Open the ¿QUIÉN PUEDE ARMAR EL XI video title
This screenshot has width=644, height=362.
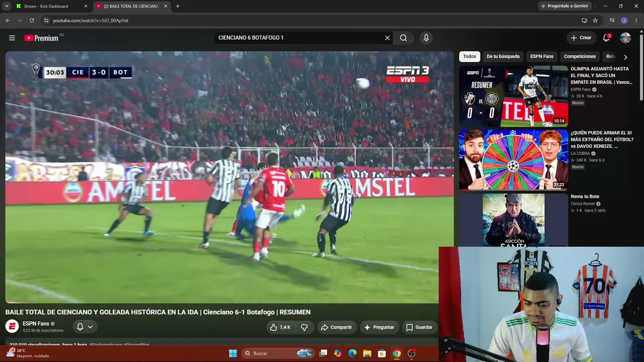click(602, 139)
